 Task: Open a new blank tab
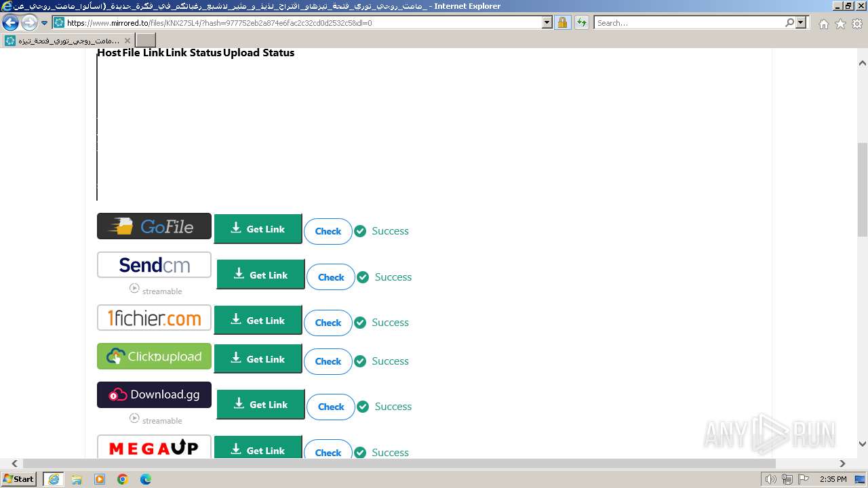(x=146, y=41)
